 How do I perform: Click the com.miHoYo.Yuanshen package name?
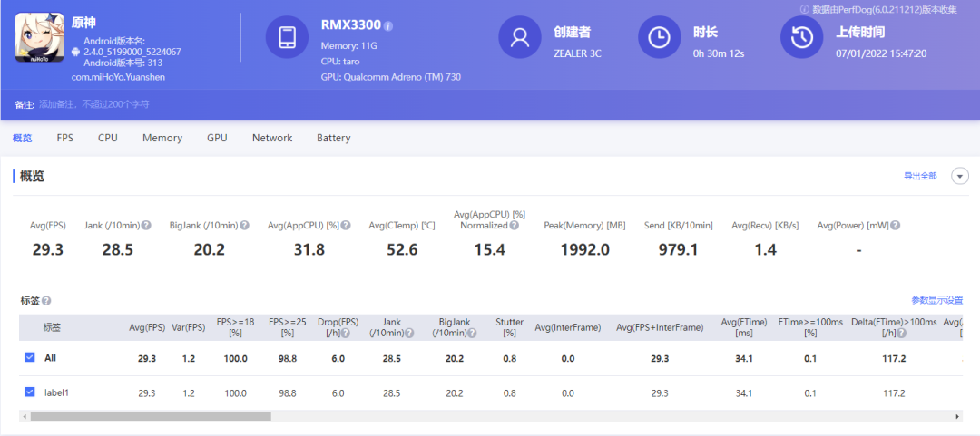pyautogui.click(x=118, y=77)
